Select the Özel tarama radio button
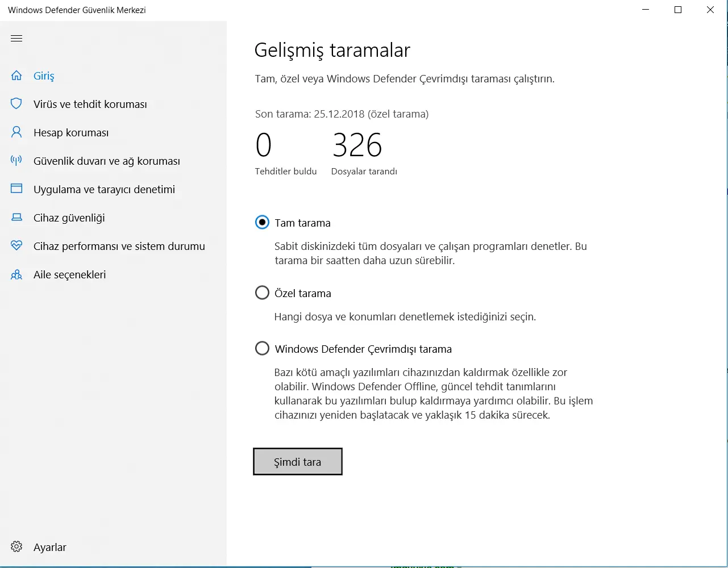This screenshot has height=568, width=728. 262,293
